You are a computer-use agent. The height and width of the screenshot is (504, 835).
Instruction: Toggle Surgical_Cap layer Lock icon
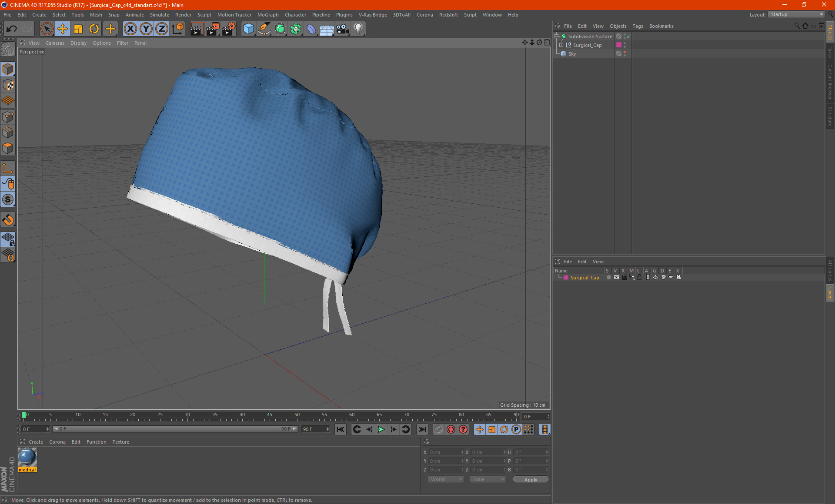[639, 277]
